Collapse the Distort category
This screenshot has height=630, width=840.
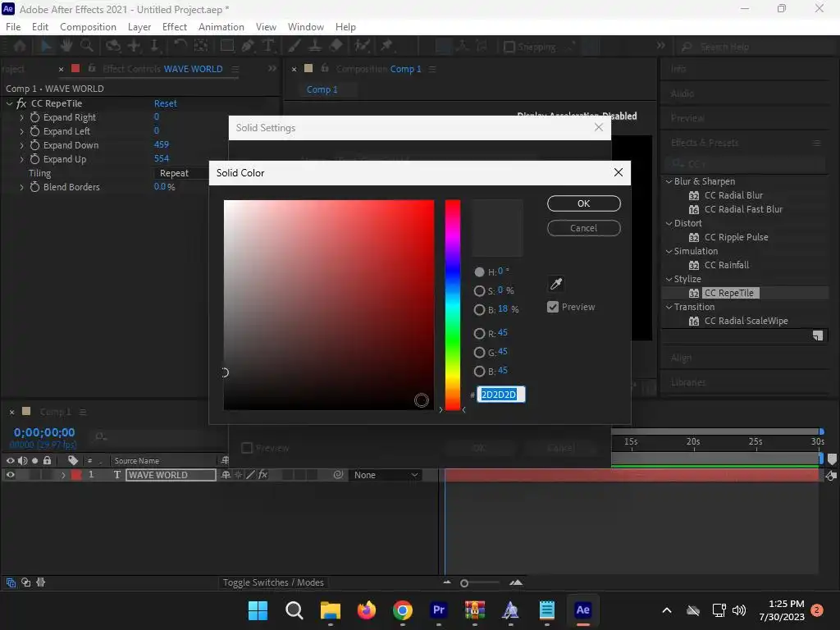(669, 223)
